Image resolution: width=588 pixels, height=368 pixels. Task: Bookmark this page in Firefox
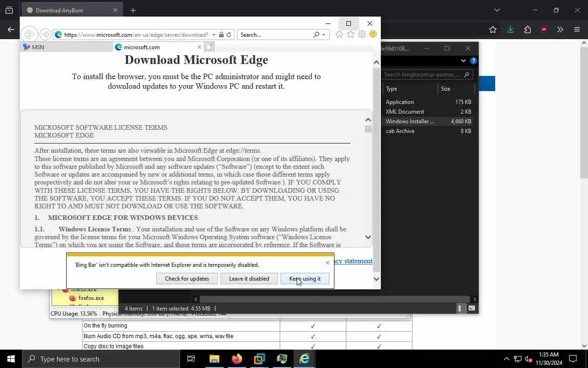coord(493,29)
